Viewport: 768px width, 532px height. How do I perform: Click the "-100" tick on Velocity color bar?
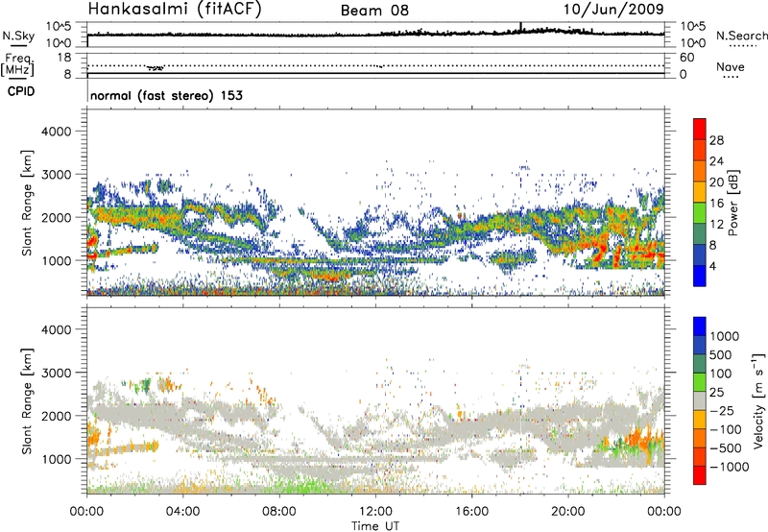[726, 429]
